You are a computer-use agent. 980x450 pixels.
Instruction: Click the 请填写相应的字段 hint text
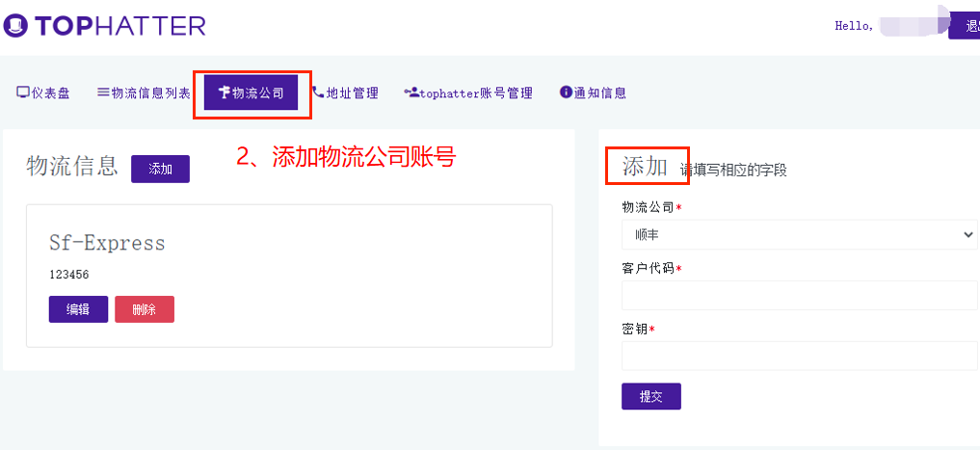(x=733, y=170)
